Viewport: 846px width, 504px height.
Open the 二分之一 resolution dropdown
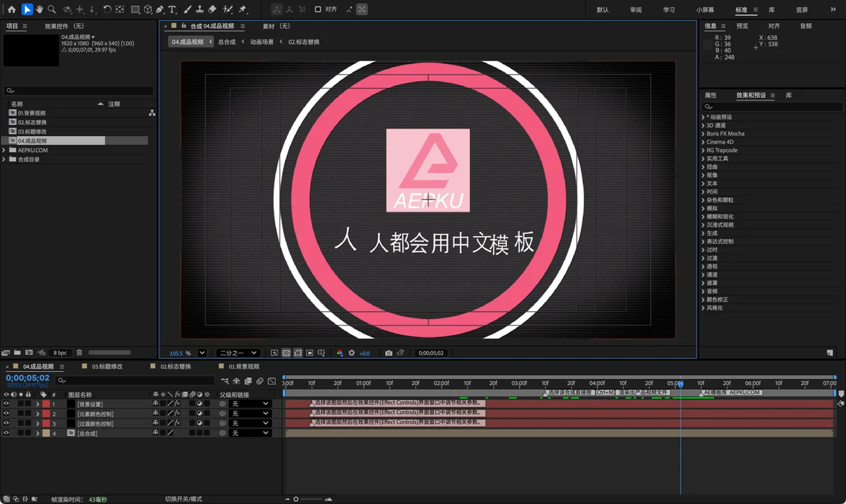[x=238, y=353]
